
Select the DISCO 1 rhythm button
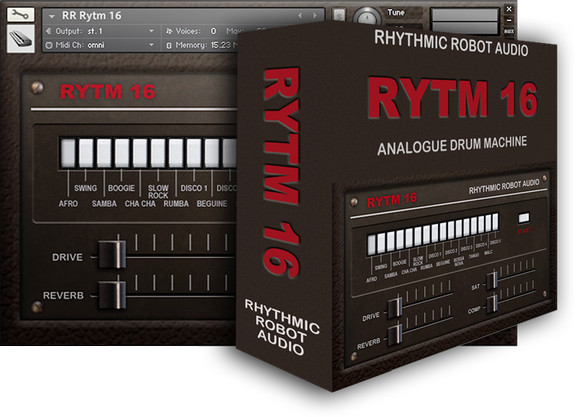(194, 152)
